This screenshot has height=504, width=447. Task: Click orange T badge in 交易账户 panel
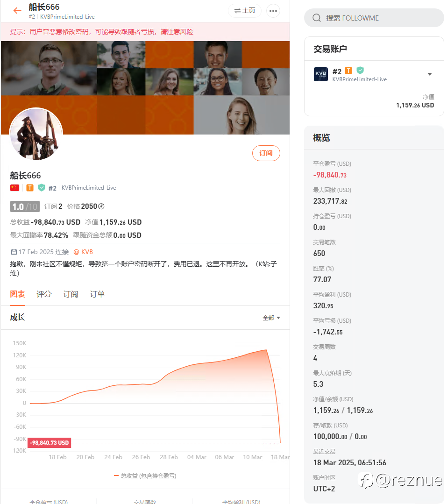point(348,71)
